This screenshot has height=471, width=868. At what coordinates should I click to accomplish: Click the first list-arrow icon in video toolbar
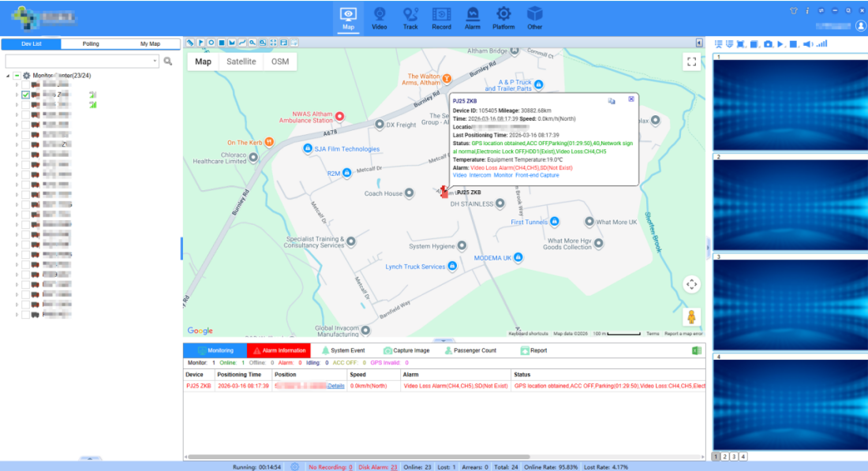click(x=719, y=43)
